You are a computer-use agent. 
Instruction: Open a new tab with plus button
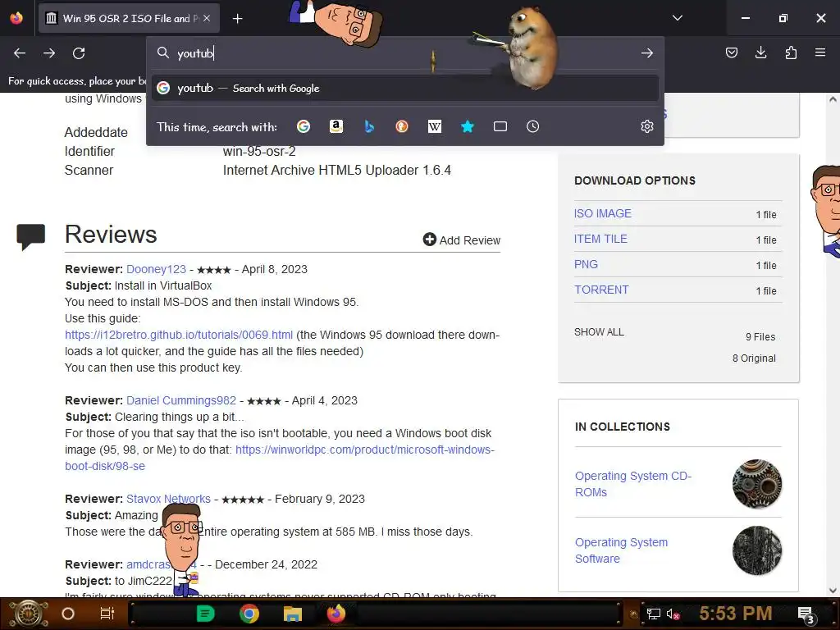237,19
